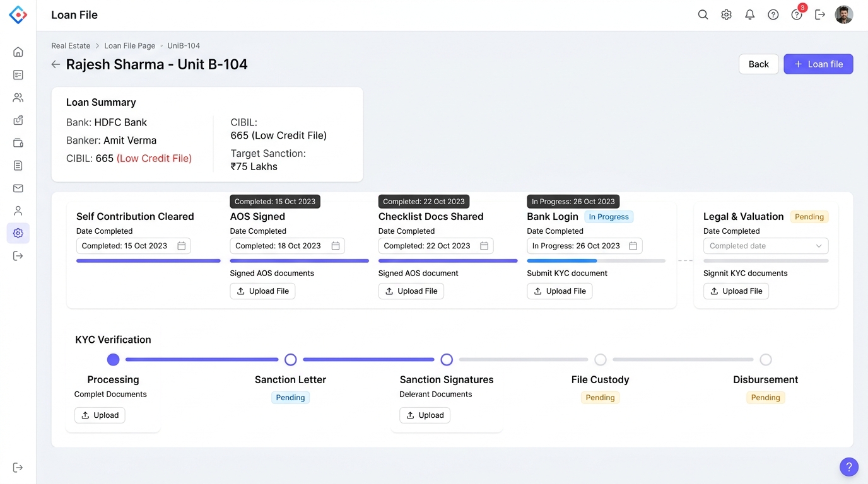868x484 pixels.
Task: Select the File Custody step circle
Action: (601, 360)
